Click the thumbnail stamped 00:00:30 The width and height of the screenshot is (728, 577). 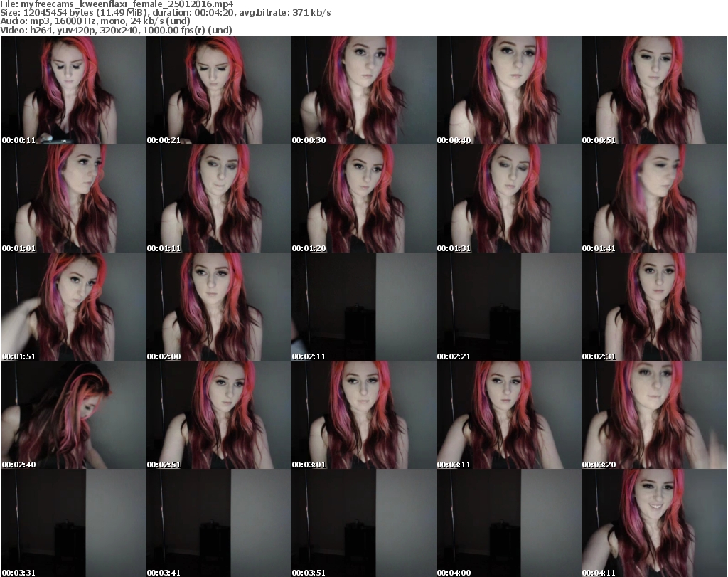363,90
